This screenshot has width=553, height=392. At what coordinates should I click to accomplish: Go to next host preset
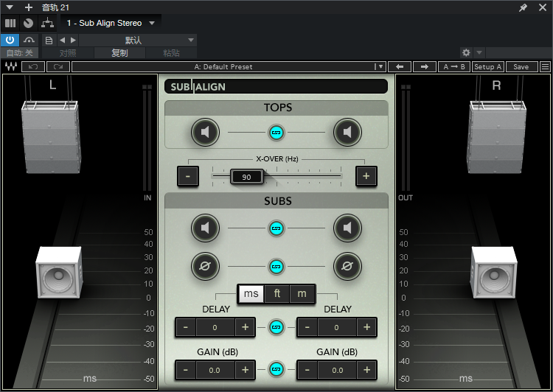pos(73,41)
